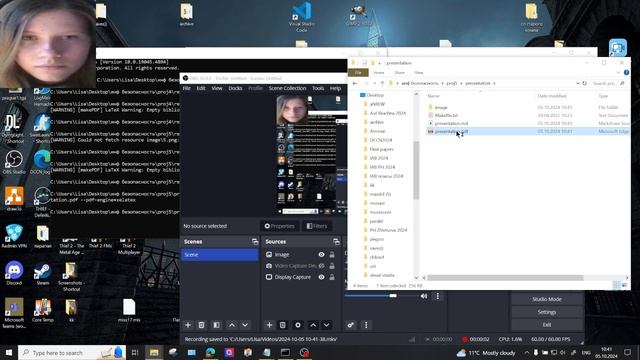Expand the Explorer ribbon chevron
Screen dimensions: 640x360
(x=618, y=73)
